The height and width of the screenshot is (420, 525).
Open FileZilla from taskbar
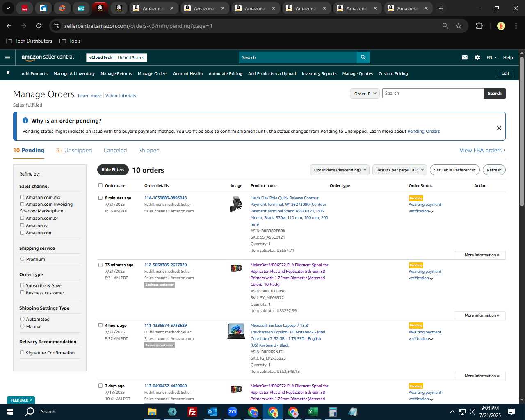(192, 412)
